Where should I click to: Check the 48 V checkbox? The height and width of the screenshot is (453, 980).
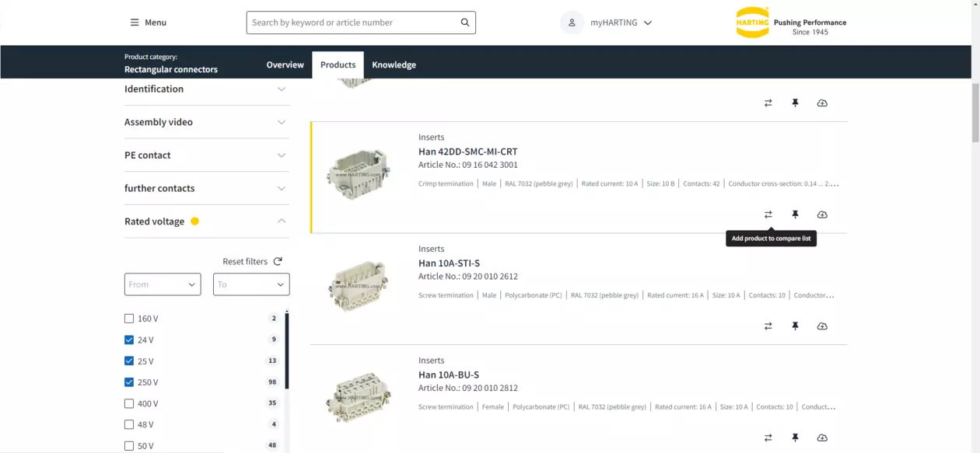pyautogui.click(x=129, y=424)
